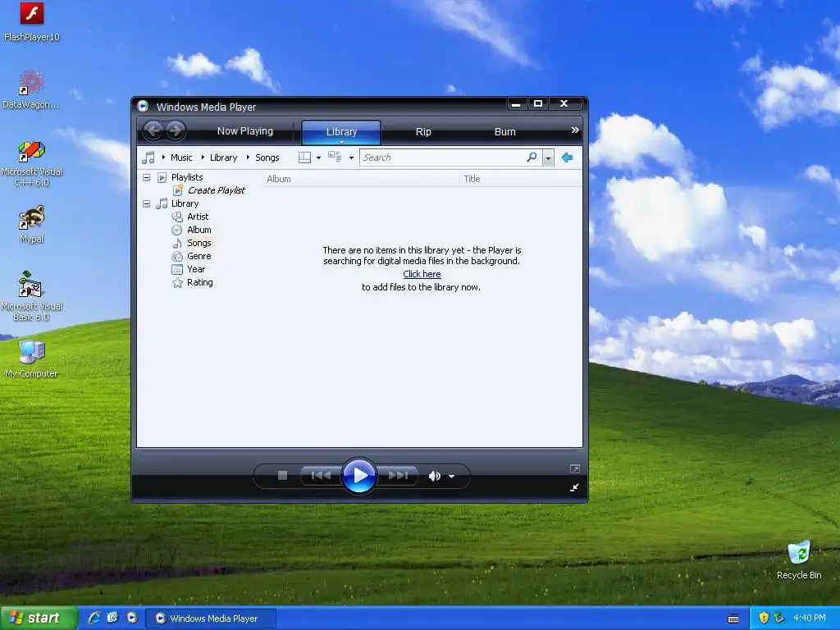Click the Media Player title bar icon
This screenshot has height=630, width=840.
pyautogui.click(x=143, y=106)
